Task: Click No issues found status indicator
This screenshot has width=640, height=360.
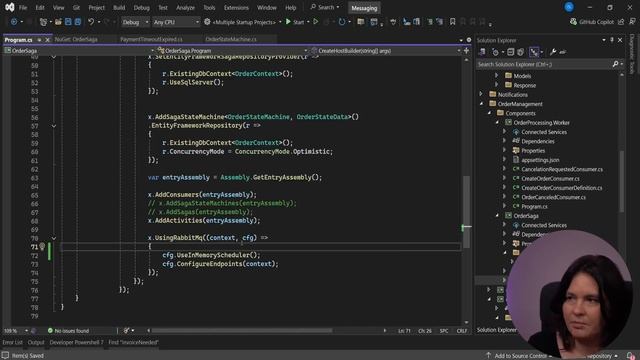Action: click(68, 331)
